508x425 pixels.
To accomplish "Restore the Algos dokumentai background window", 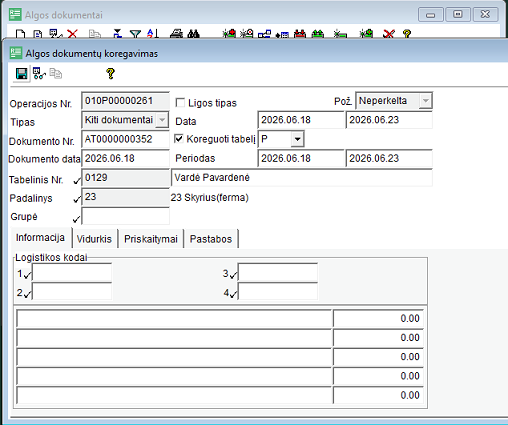I will [458, 14].
